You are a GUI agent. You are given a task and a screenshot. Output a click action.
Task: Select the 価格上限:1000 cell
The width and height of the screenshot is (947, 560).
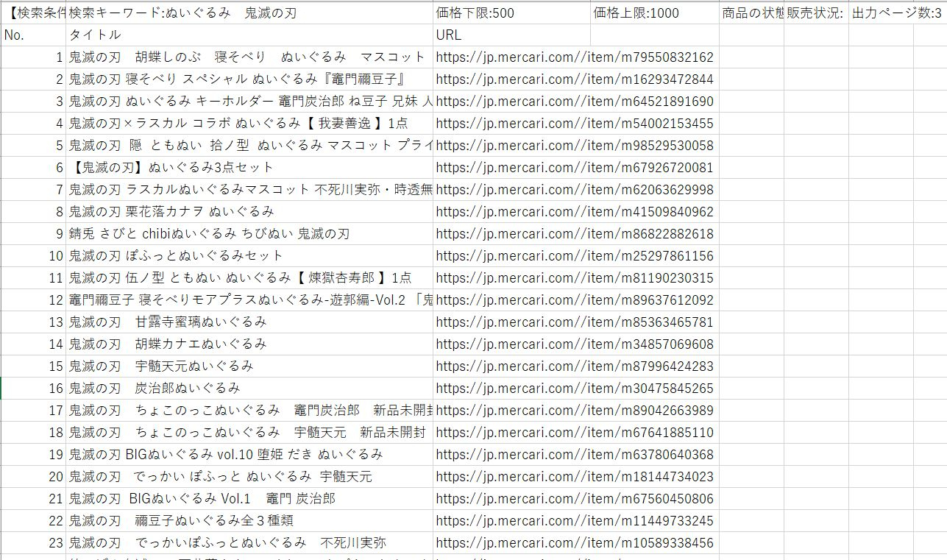tap(654, 13)
